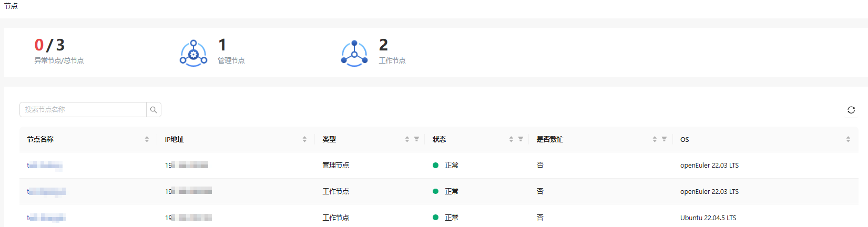Open the 类型 column filter
The image size is (868, 227).
tap(416, 139)
